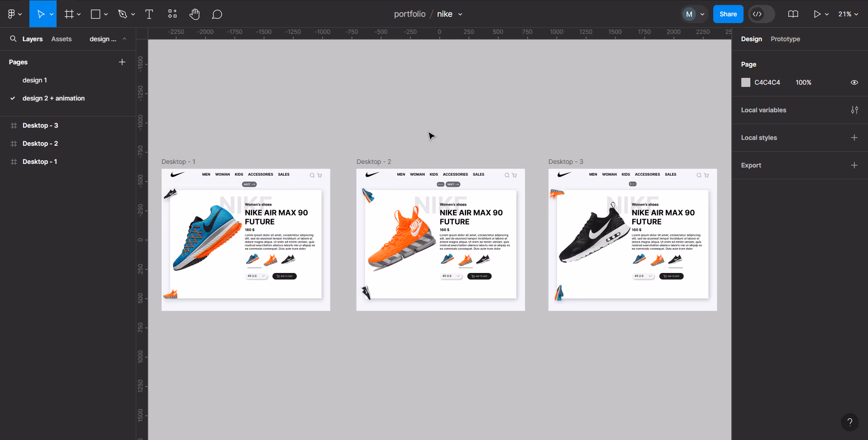This screenshot has width=868, height=440.
Task: Open Shape tools dropdown arrow
Action: click(x=106, y=14)
